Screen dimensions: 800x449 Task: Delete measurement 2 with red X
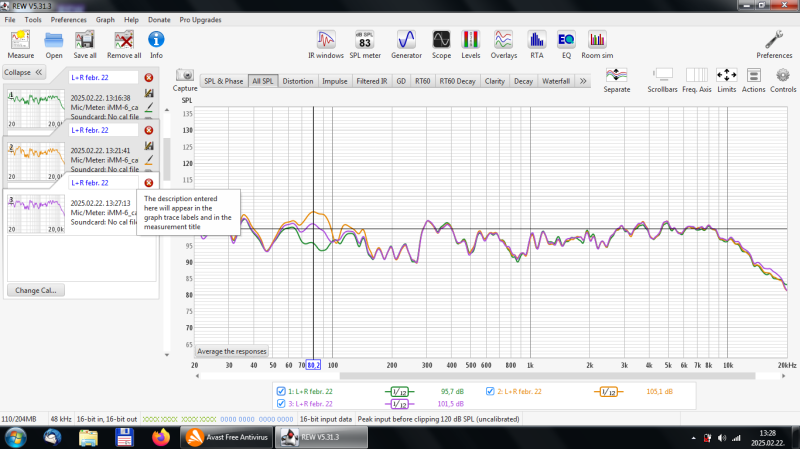coord(148,130)
